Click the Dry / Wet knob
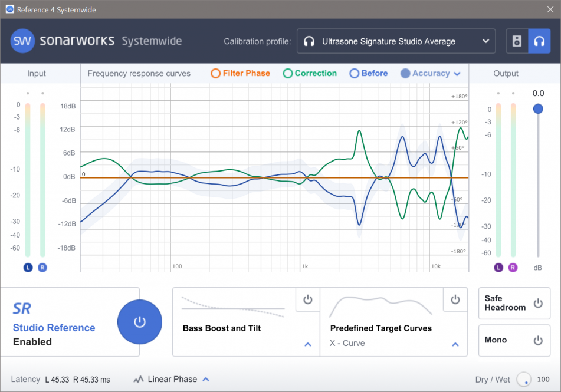The height and width of the screenshot is (392, 561). (523, 379)
